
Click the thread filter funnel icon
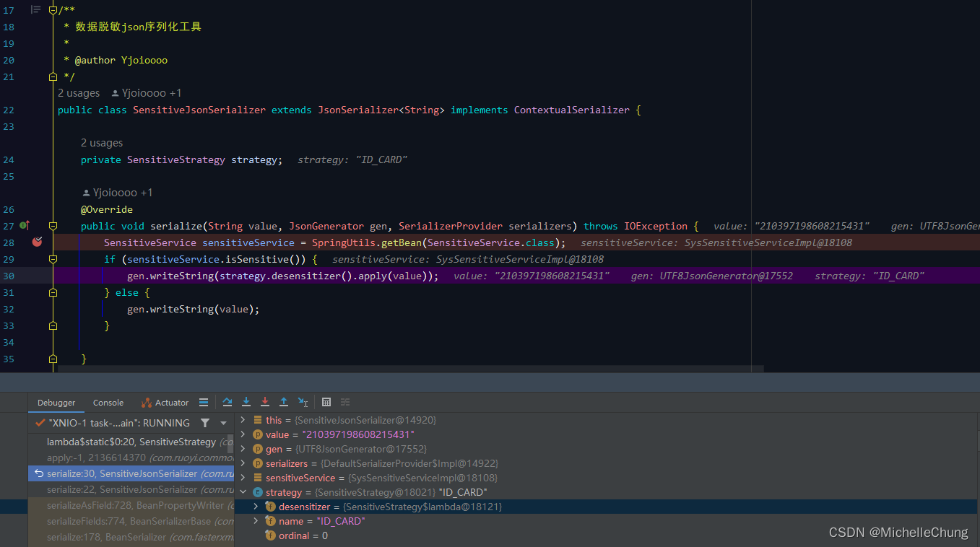point(205,423)
